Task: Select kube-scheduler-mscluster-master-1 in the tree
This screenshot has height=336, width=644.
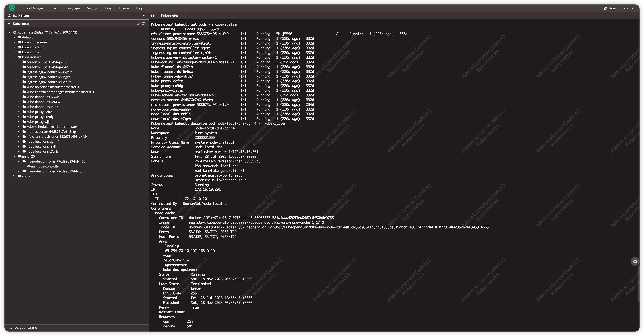Action: coord(53,127)
